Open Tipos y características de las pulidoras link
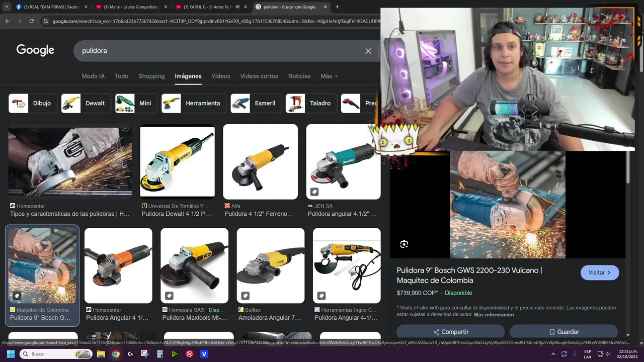 click(x=70, y=214)
